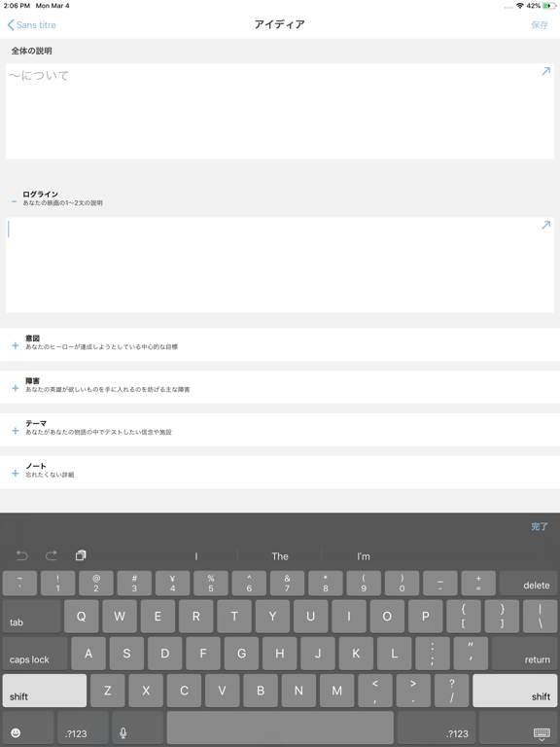Tap the U key
Screen dimensions: 560x747
click(310, 616)
